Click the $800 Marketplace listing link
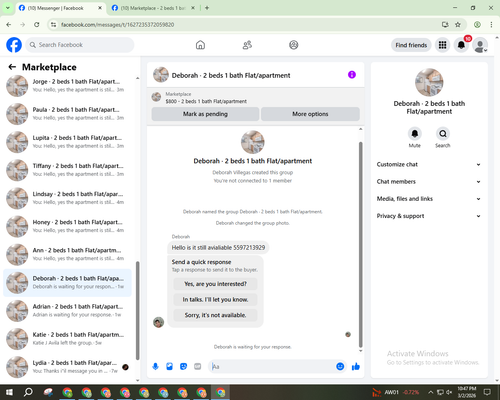 pyautogui.click(x=206, y=101)
